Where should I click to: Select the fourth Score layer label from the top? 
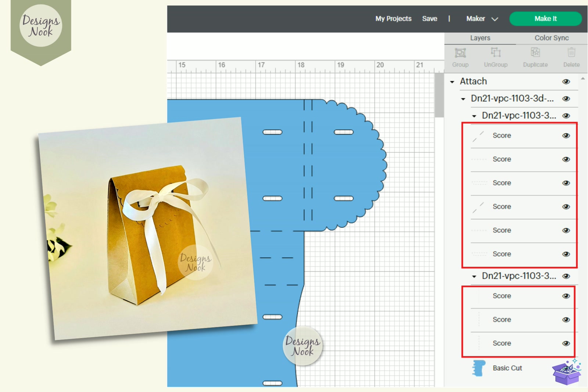tap(502, 207)
